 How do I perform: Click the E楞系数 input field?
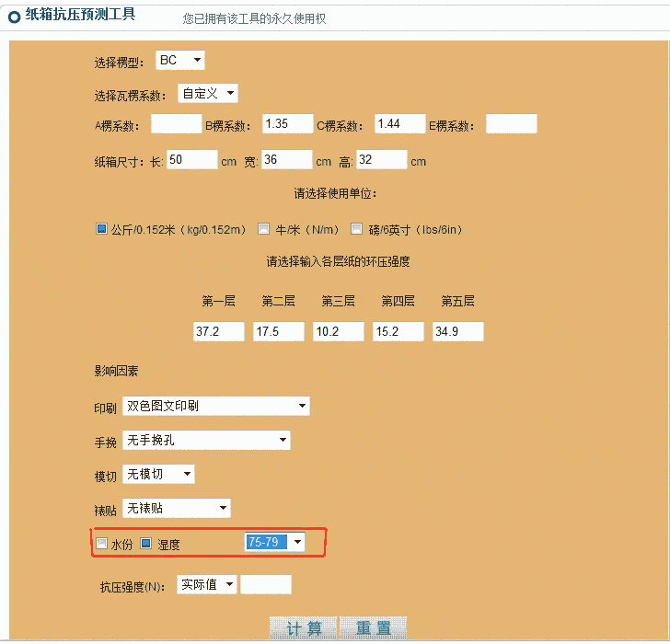coord(511,124)
